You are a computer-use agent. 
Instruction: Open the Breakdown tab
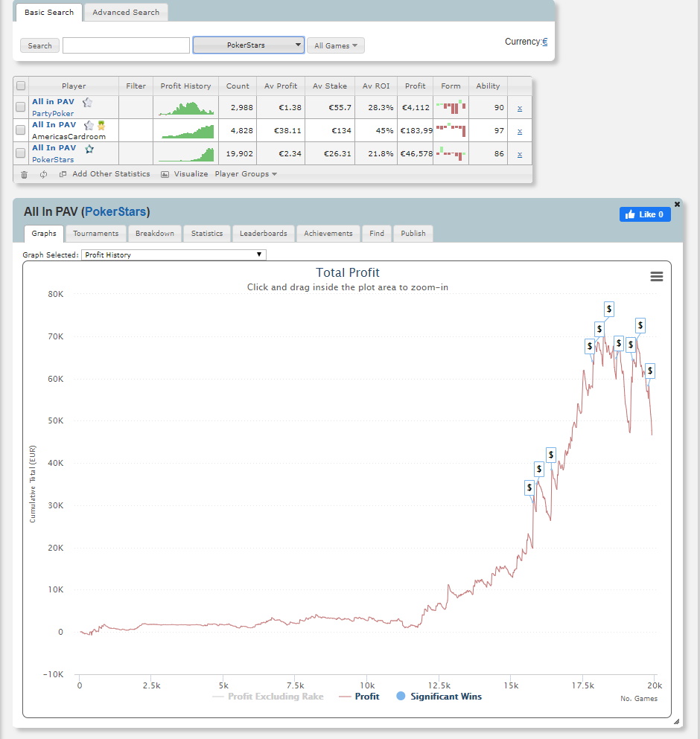click(x=155, y=233)
